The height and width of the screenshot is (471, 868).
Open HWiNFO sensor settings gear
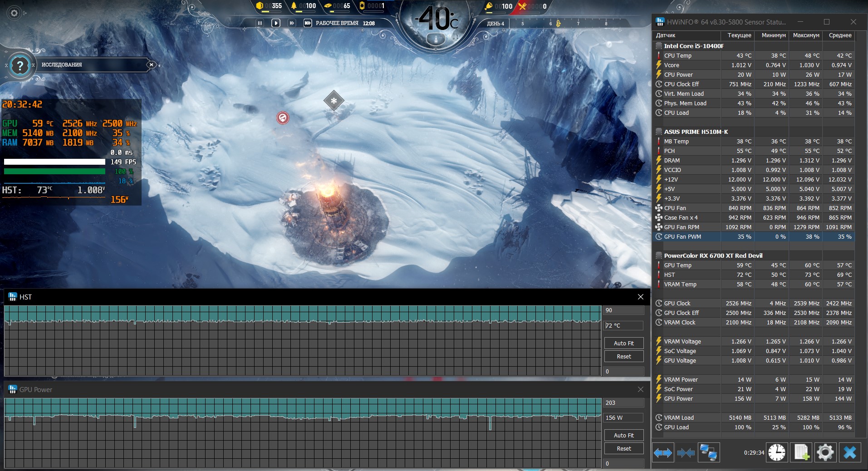pyautogui.click(x=825, y=452)
